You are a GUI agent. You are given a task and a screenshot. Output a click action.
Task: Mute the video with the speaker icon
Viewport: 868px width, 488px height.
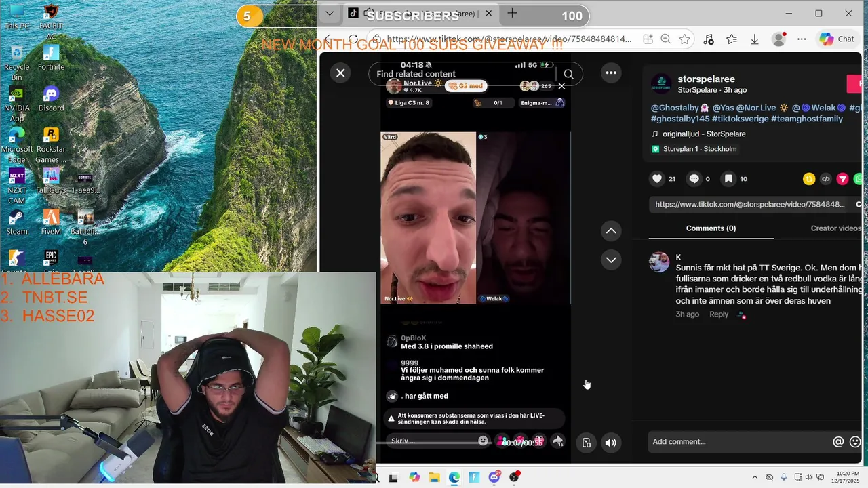tap(610, 443)
